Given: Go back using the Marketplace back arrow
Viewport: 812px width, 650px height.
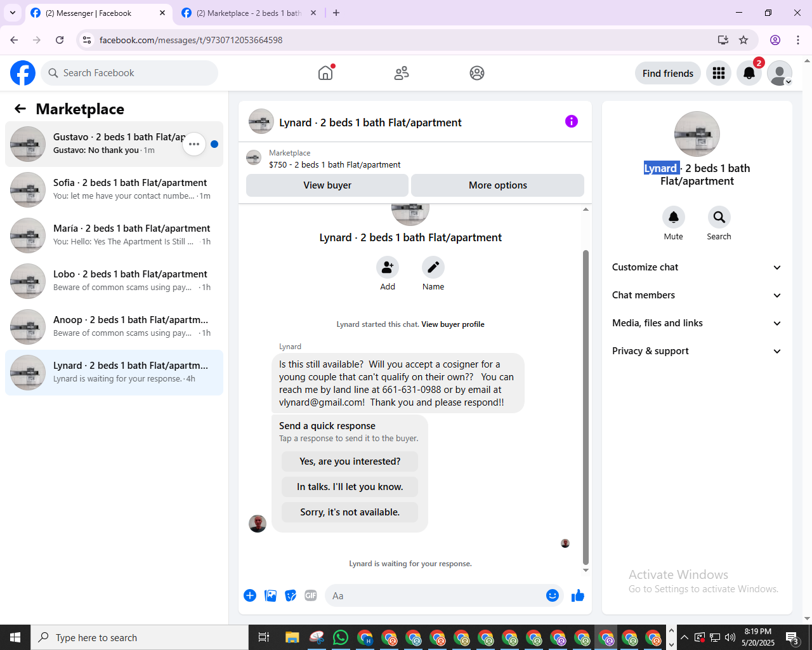Looking at the screenshot, I should click(x=20, y=109).
